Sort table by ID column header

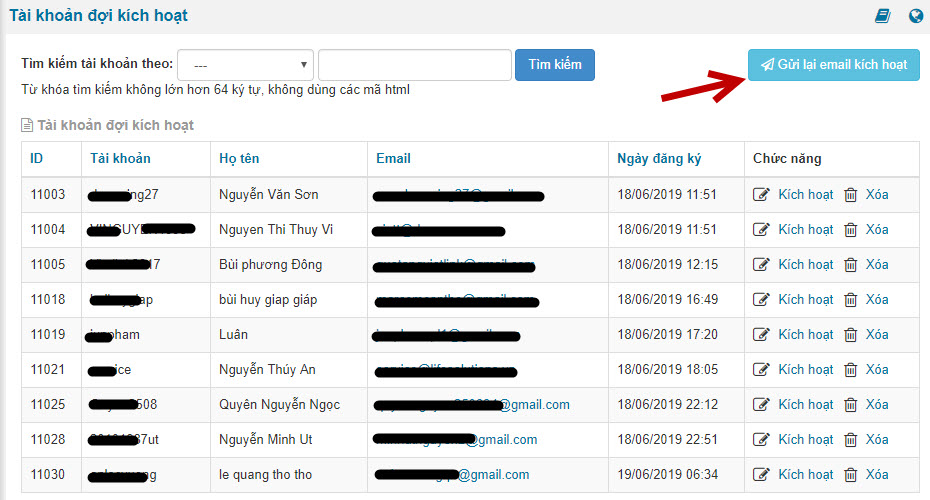[x=37, y=158]
